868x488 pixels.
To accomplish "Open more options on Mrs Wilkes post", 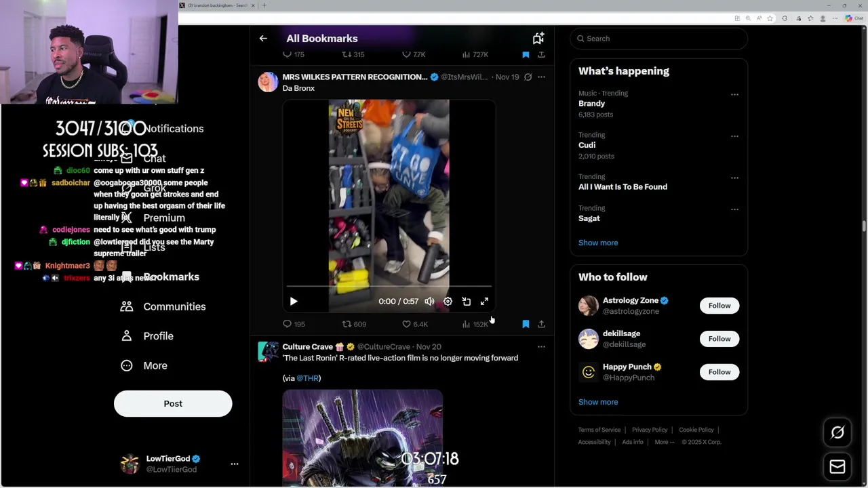I will [541, 77].
